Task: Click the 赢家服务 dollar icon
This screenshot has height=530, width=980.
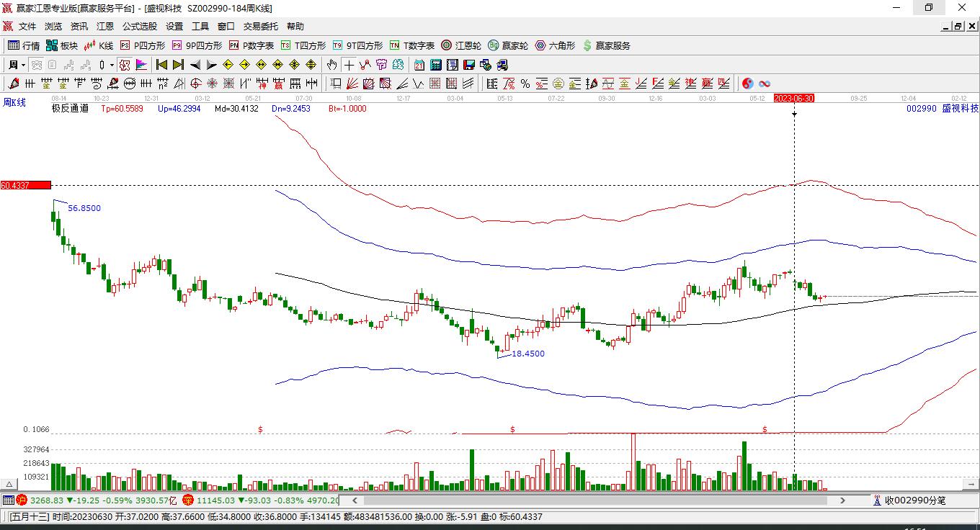Action: [x=587, y=45]
